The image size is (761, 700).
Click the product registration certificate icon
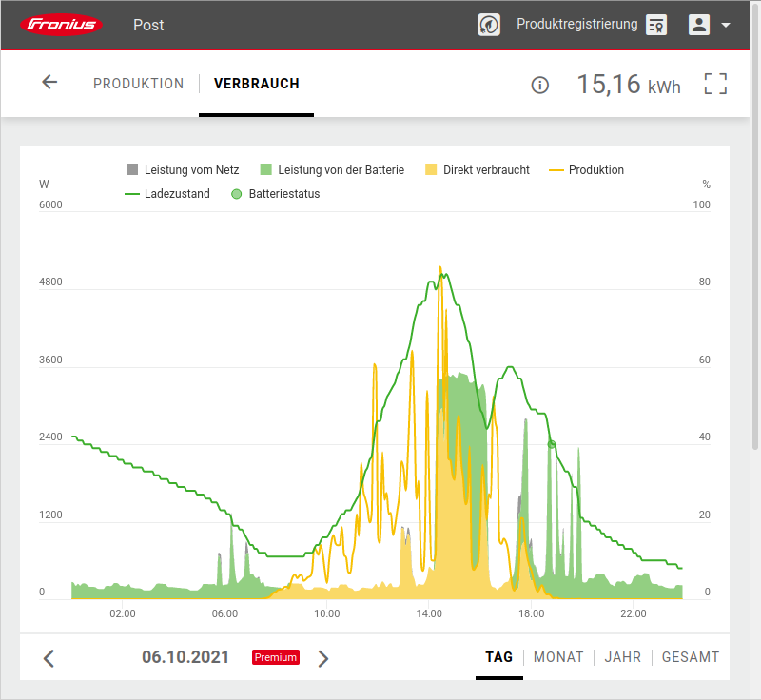coord(656,25)
